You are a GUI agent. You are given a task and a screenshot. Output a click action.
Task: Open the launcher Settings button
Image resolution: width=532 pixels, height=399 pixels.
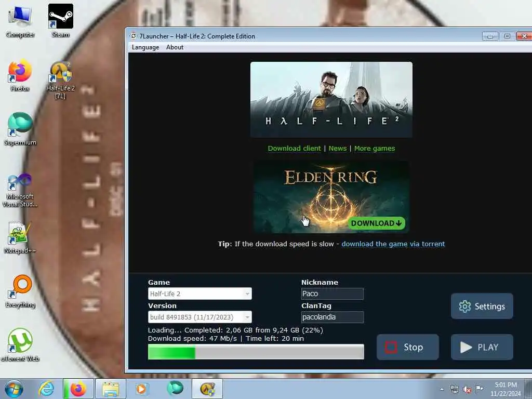(482, 306)
